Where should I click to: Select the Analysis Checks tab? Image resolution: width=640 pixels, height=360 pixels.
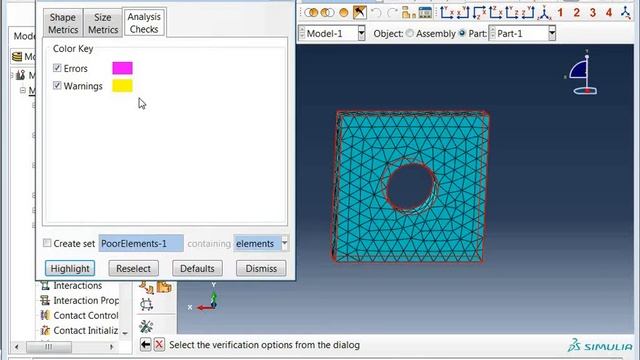click(x=144, y=23)
